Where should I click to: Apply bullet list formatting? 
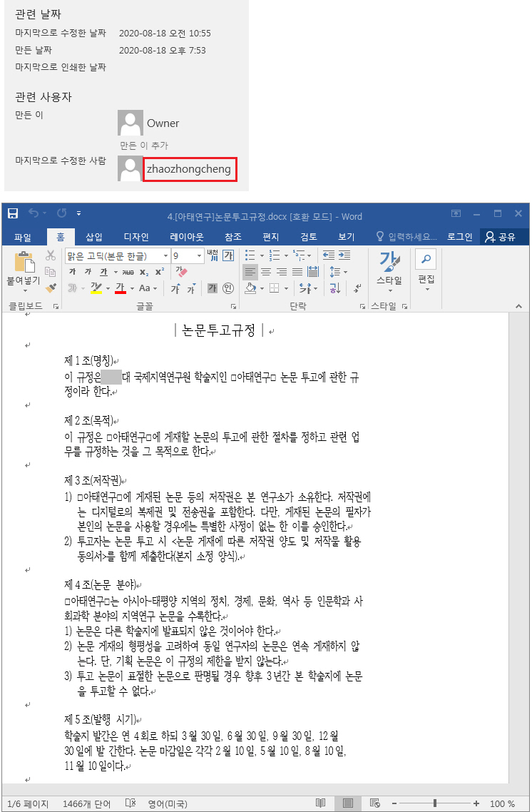(x=250, y=255)
